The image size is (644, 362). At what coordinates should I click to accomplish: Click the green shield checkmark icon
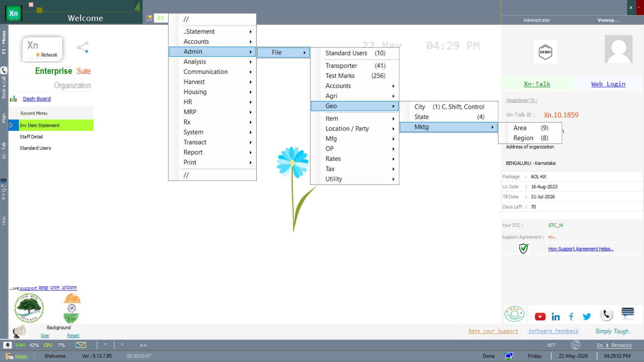coord(524,249)
